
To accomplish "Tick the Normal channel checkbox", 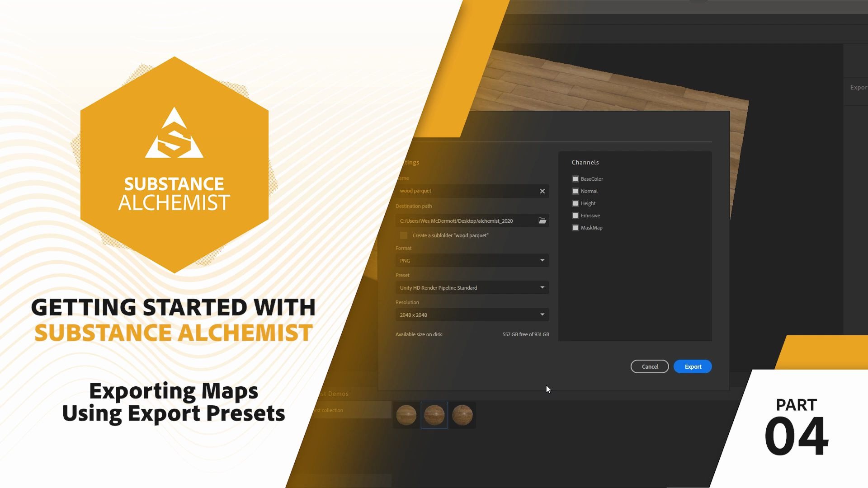I will pos(575,191).
